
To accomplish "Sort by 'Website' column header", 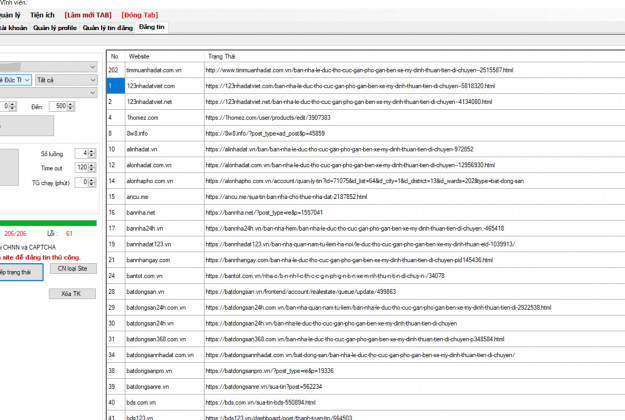I will click(140, 56).
